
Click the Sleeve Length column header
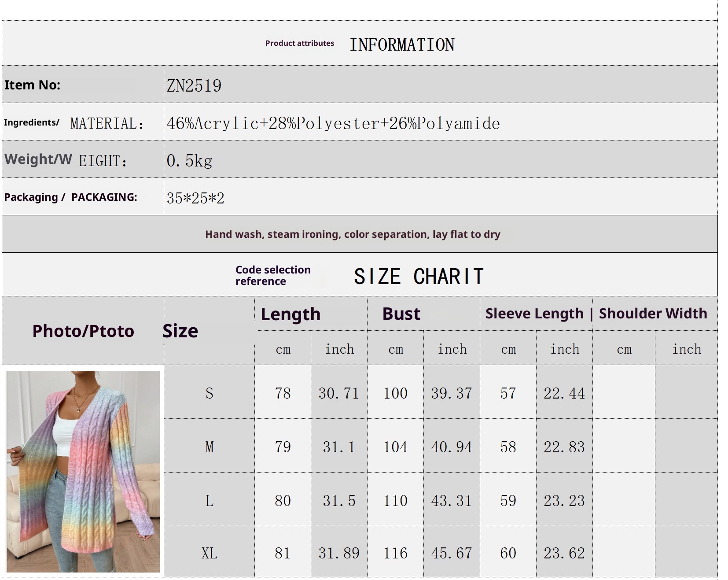click(x=534, y=314)
